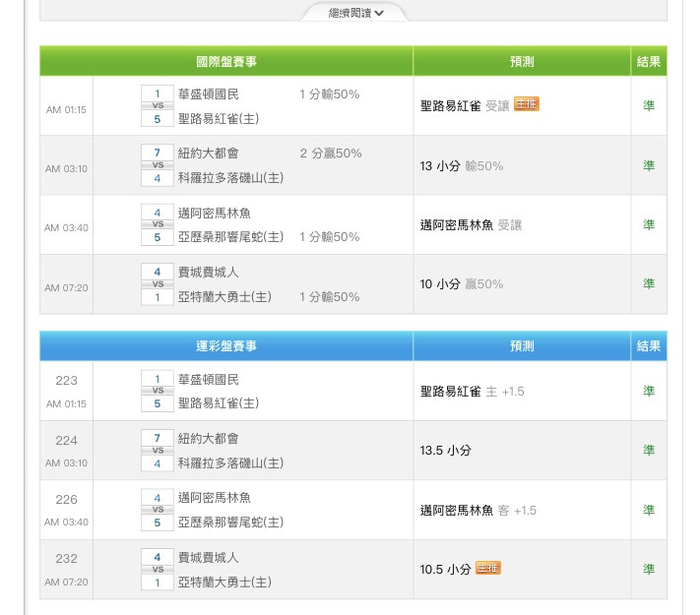The height and width of the screenshot is (615, 700).
Task: Expand the 繼續閱讀 continue reading tab
Action: coord(354,13)
